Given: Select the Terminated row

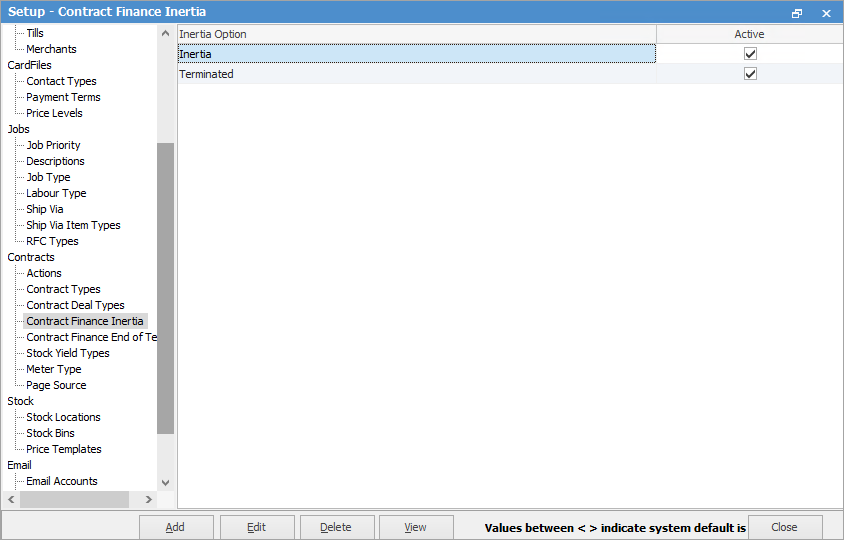Looking at the screenshot, I should [x=417, y=74].
